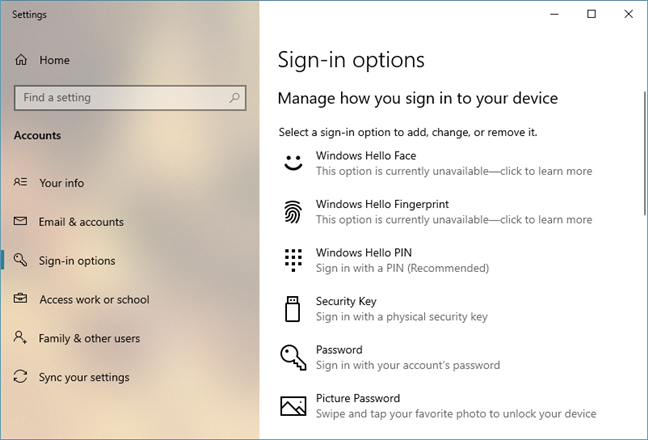Click the Windows Hello Fingerprint icon
This screenshot has height=440, width=648.
[293, 212]
